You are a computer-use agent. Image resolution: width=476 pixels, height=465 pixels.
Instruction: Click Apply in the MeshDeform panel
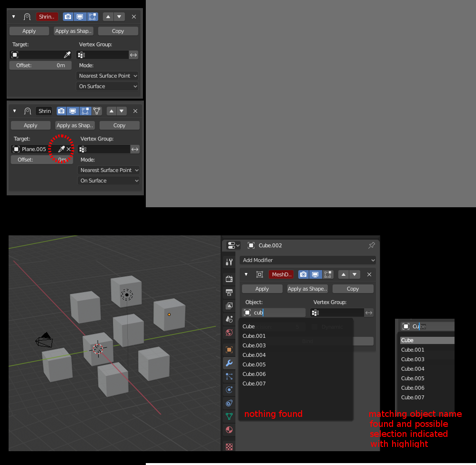coord(262,289)
